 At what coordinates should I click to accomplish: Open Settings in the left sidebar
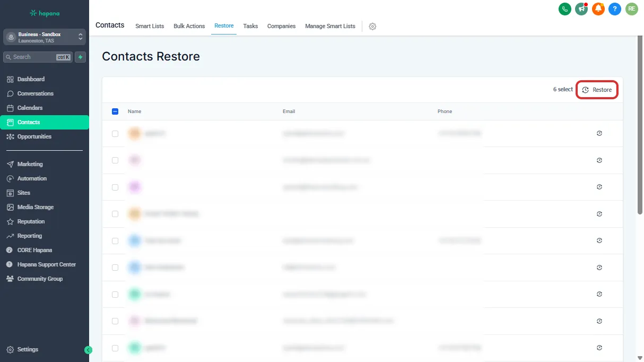(x=28, y=350)
